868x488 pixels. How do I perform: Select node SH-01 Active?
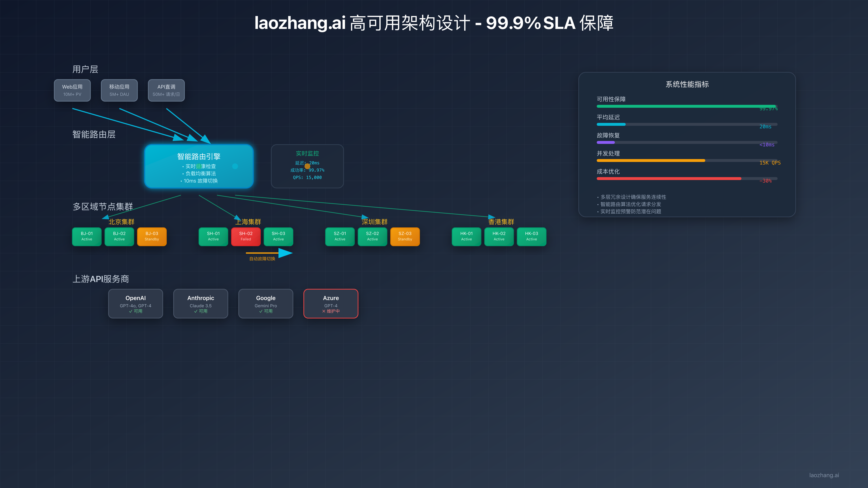coord(213,237)
